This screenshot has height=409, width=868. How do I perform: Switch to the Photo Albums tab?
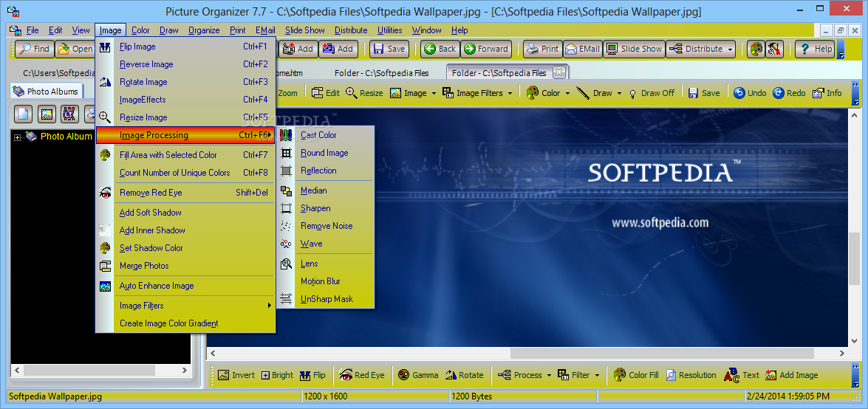(45, 92)
